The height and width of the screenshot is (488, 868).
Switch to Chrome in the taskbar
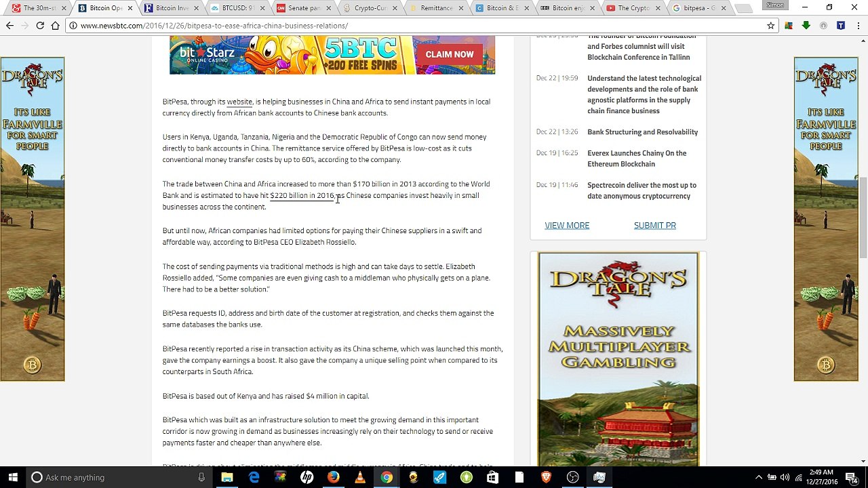(x=386, y=477)
